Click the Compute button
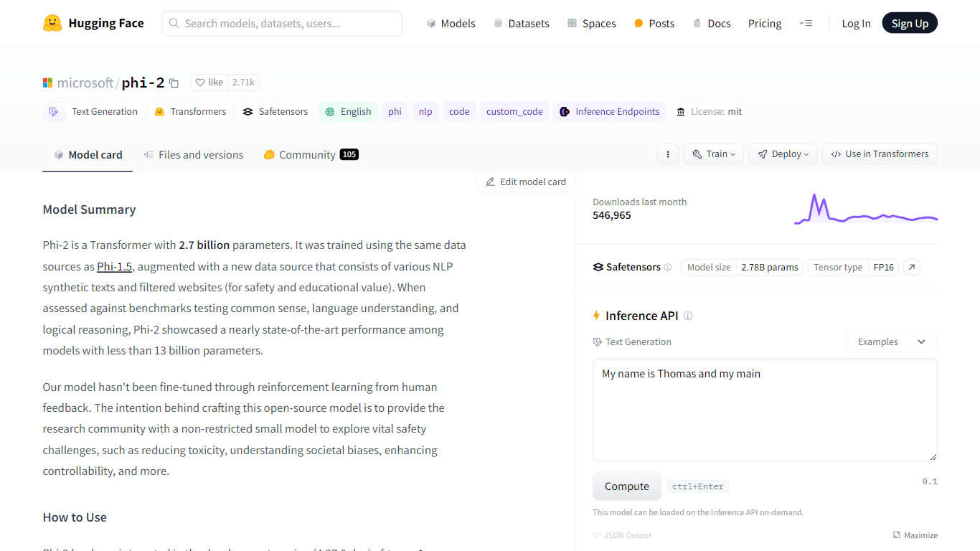980x551 pixels. pos(627,486)
